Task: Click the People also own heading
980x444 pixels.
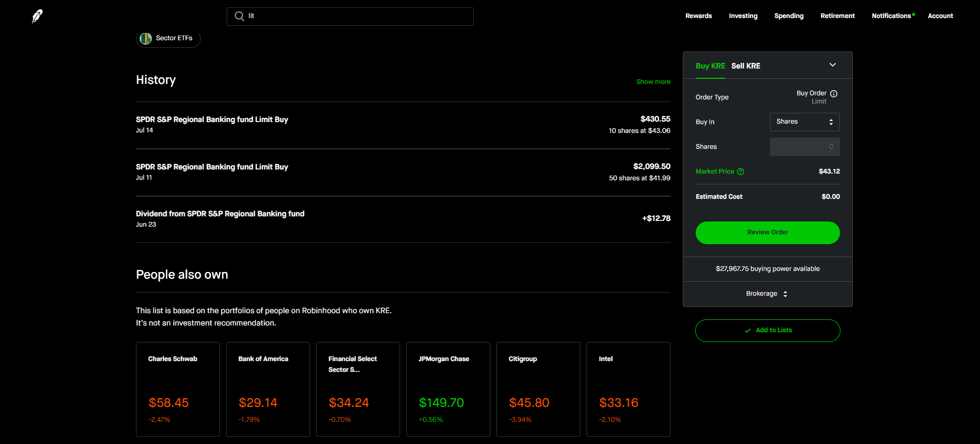Action: [x=182, y=275]
